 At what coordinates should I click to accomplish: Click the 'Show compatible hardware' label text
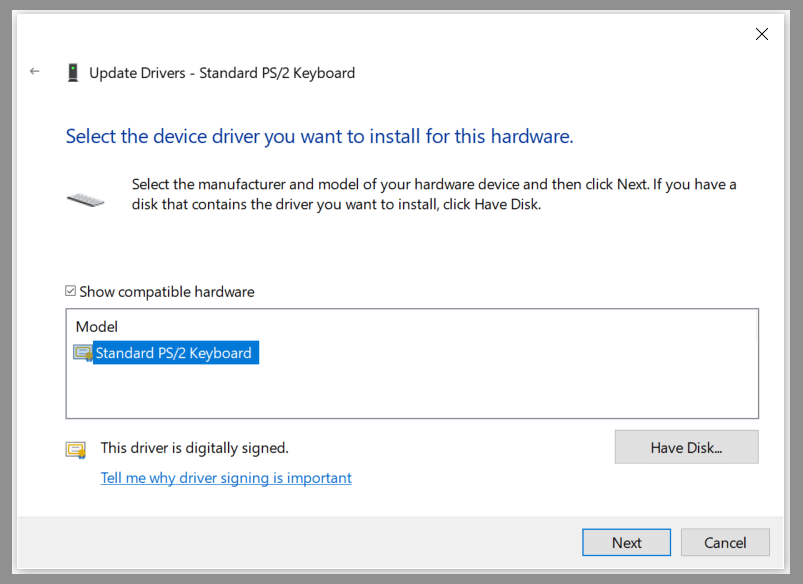pos(166,292)
